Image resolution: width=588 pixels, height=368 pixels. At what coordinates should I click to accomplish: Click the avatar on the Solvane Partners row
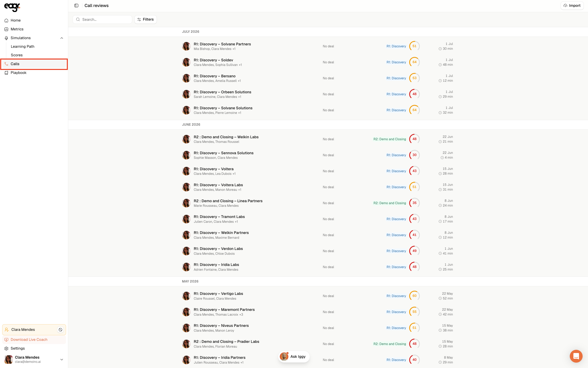click(x=186, y=46)
